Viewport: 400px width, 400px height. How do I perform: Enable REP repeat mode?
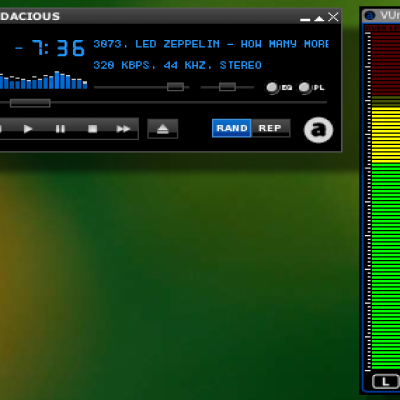point(270,128)
